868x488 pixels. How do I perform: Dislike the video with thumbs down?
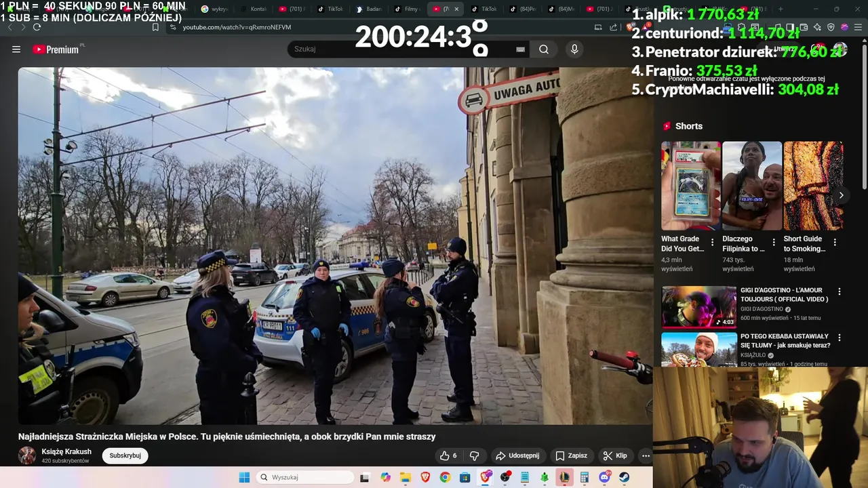coord(475,456)
